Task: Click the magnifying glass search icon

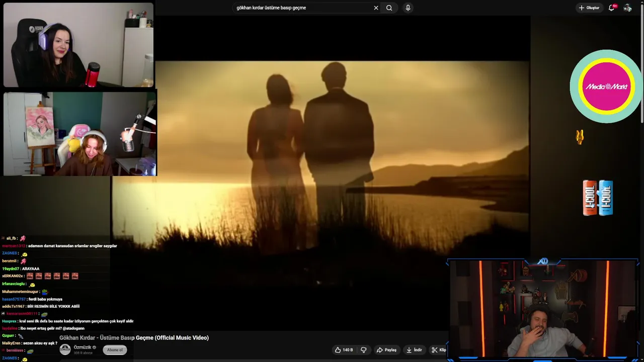Action: pos(389,8)
